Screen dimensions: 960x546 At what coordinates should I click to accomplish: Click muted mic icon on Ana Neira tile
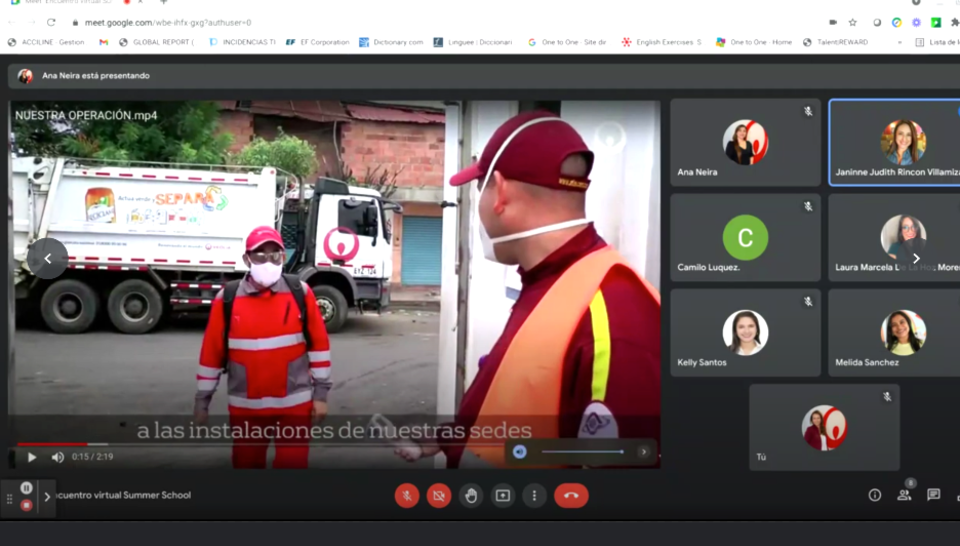pos(808,111)
